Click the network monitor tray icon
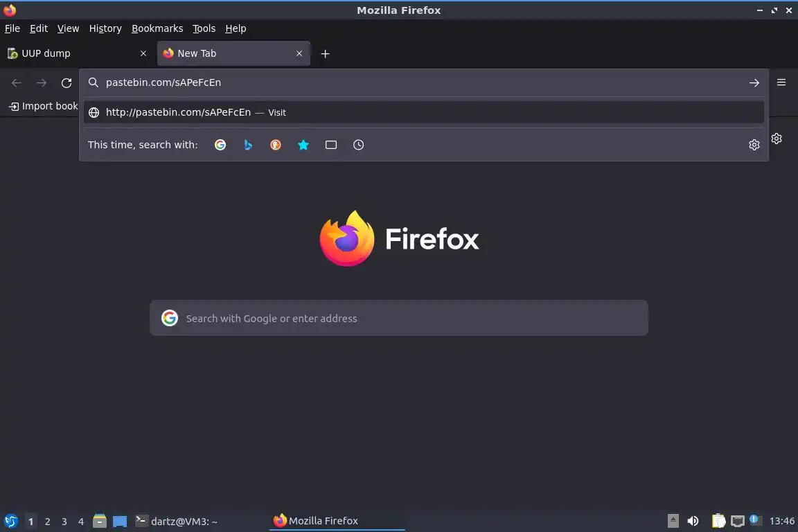 coord(738,521)
